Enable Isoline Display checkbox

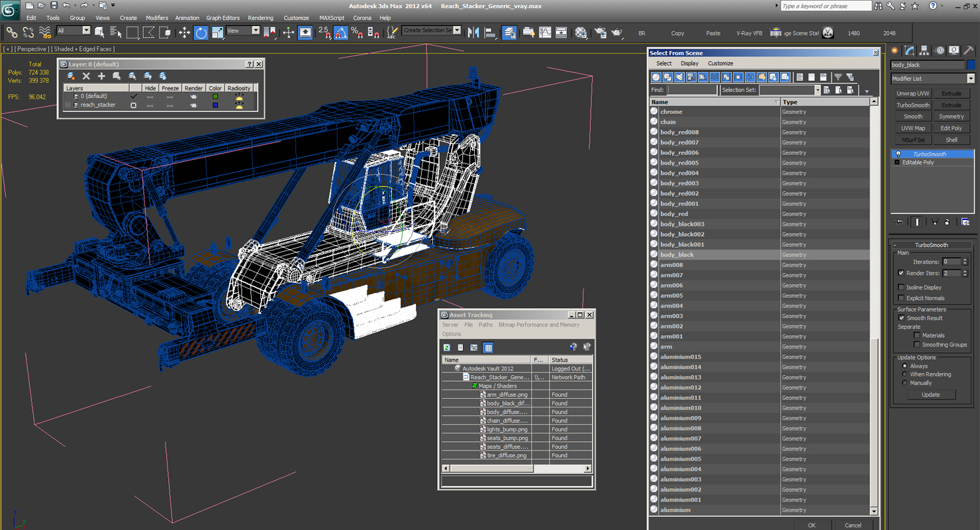point(901,288)
